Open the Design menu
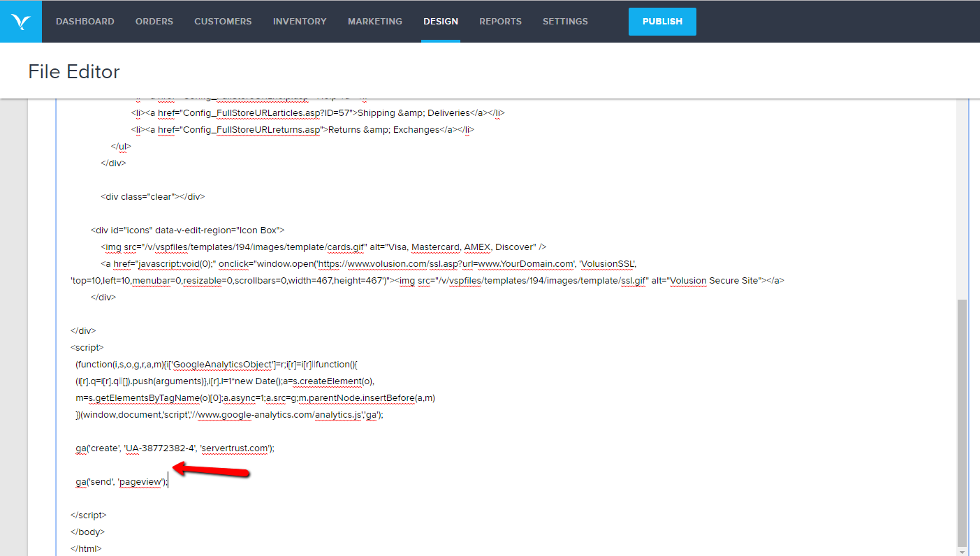980x556 pixels. (441, 22)
